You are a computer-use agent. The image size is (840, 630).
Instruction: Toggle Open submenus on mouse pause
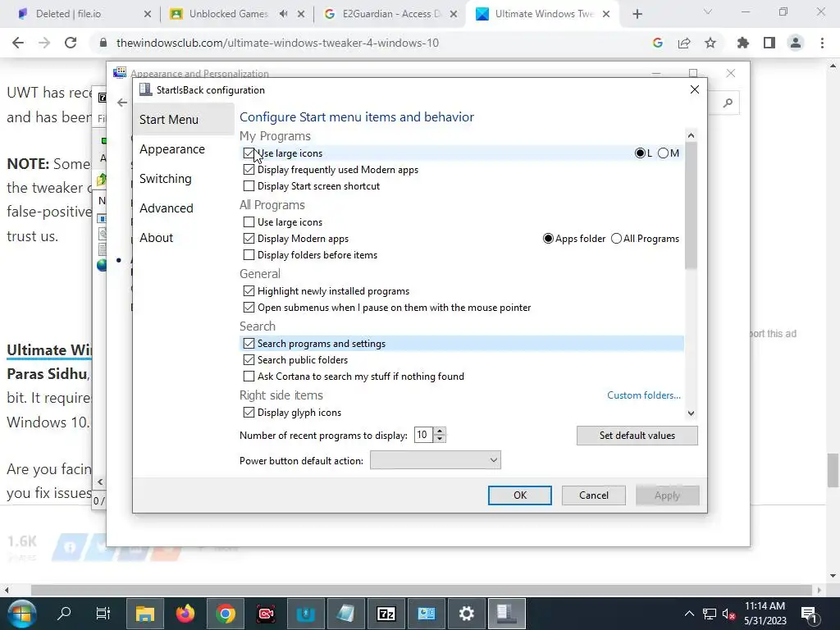click(249, 308)
